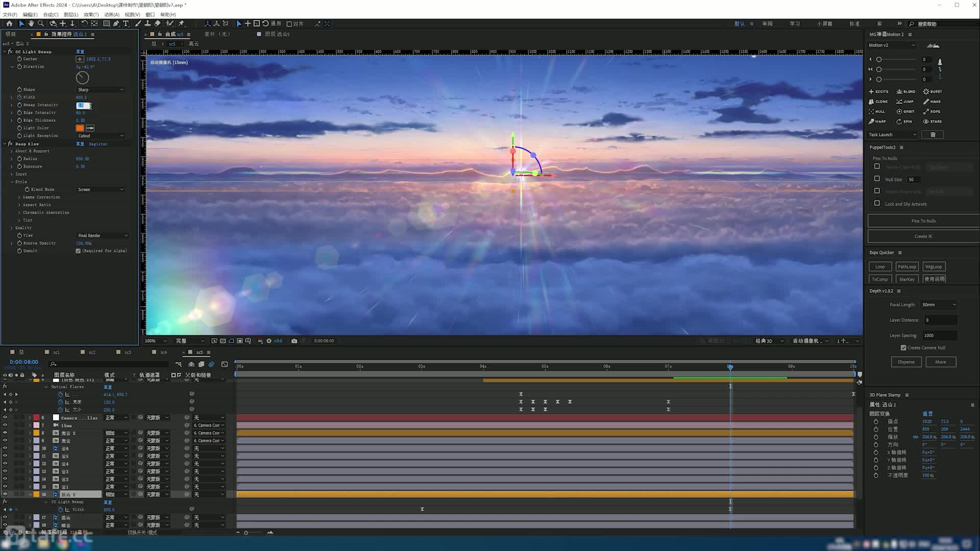Click the first Motion 2 slider knob
Viewport: 980px width, 551px height.
pyautogui.click(x=878, y=60)
